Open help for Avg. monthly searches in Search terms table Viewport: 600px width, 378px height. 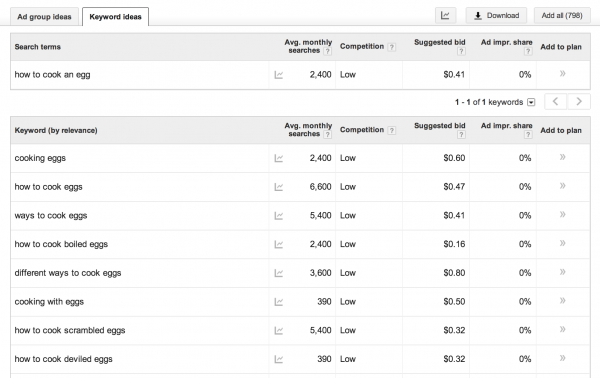point(327,51)
